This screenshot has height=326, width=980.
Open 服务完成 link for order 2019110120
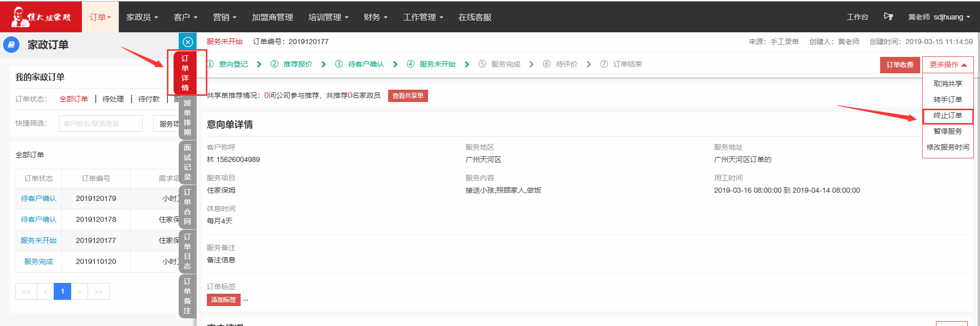pyautogui.click(x=38, y=261)
